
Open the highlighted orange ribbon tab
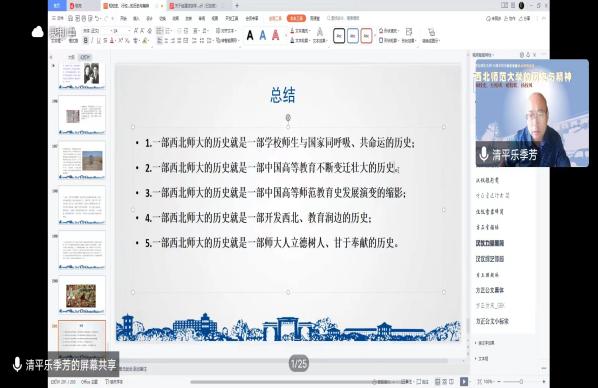point(296,18)
